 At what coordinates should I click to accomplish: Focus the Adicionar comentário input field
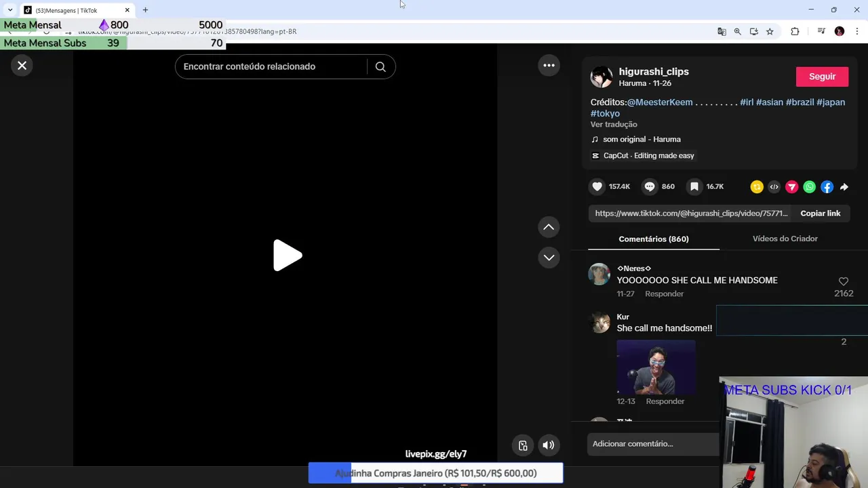(x=652, y=444)
